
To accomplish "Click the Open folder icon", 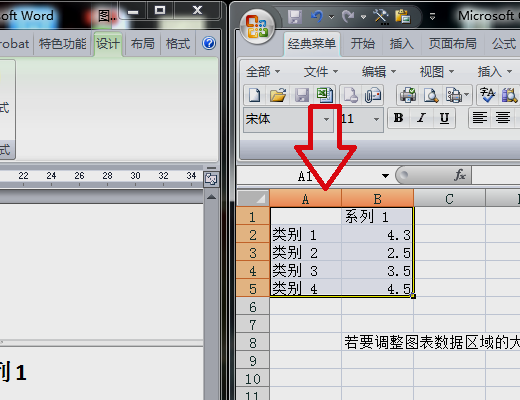I will click(278, 95).
